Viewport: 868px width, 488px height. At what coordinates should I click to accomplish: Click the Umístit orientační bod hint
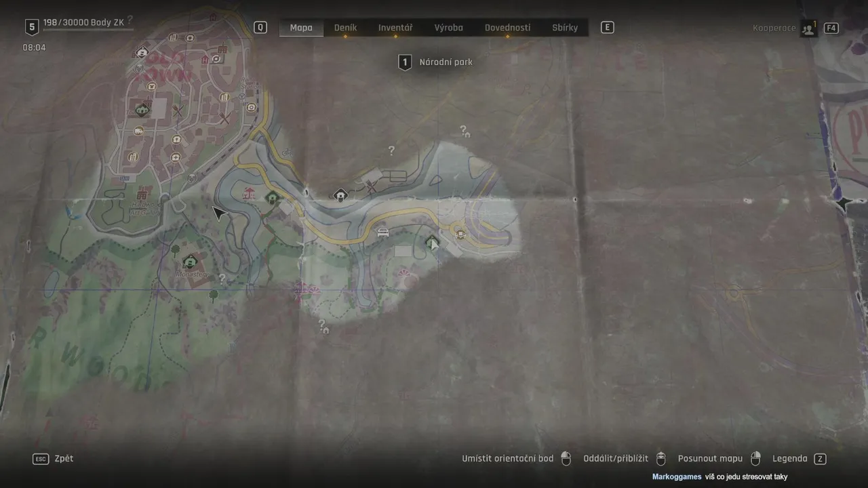[x=507, y=459]
